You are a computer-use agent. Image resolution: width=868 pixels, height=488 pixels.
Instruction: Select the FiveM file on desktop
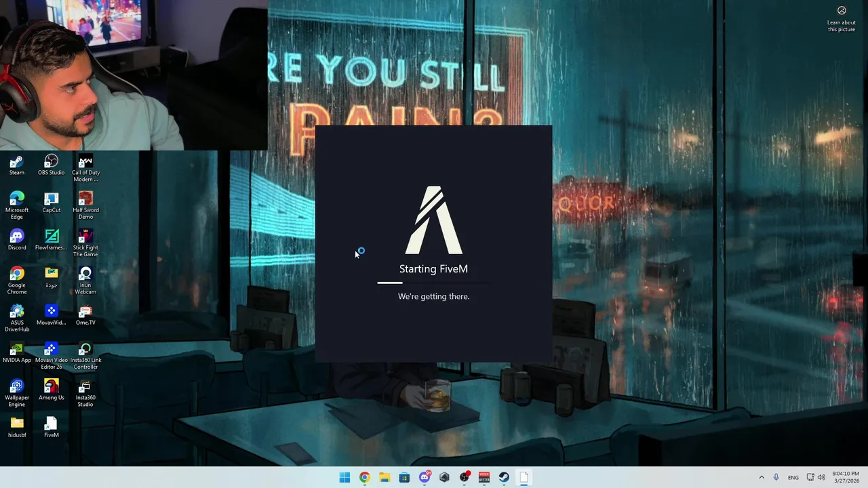(x=52, y=427)
